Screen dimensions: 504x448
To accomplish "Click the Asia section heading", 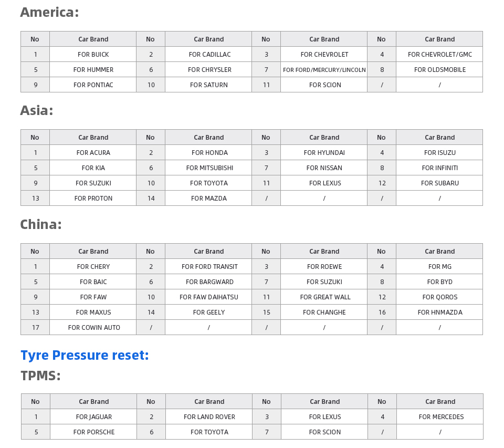I will tap(37, 111).
